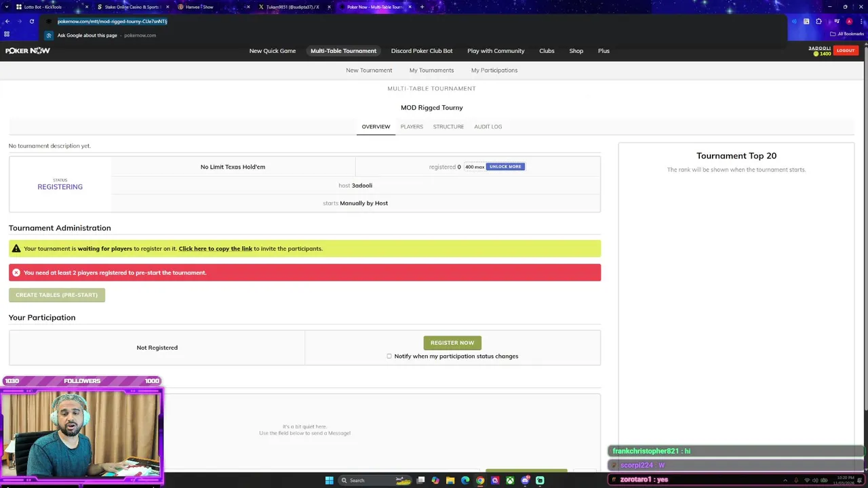This screenshot has width=868, height=488.
Task: Open the Shop page
Action: click(x=576, y=51)
